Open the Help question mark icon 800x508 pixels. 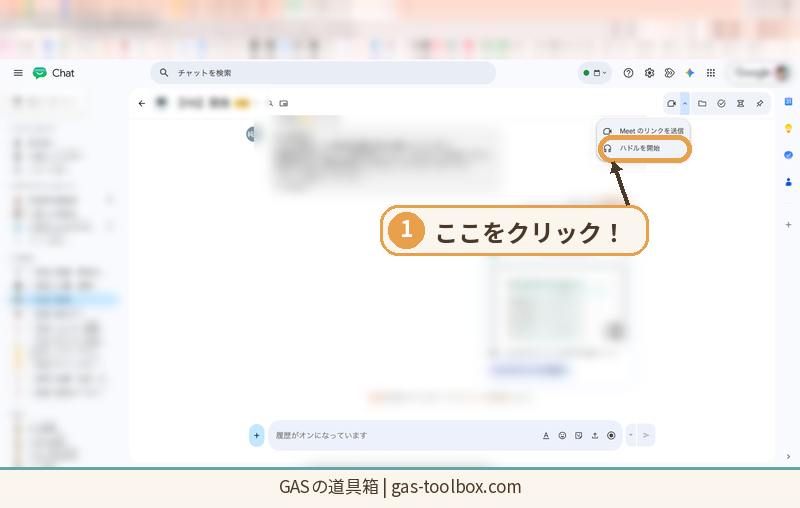[628, 73]
